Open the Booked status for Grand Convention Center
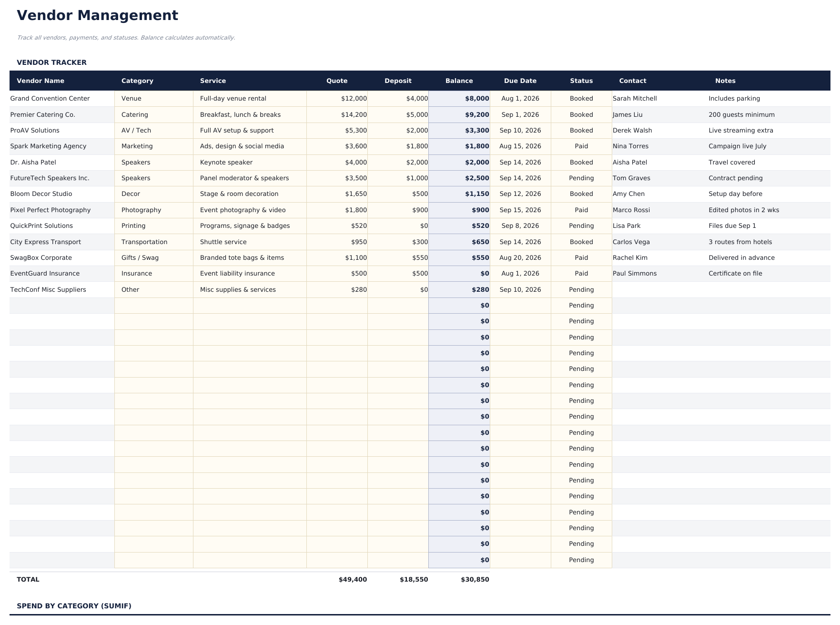 pos(581,98)
